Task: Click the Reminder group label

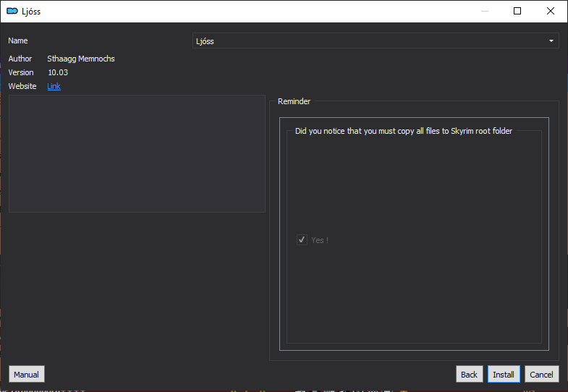Action: [x=294, y=101]
